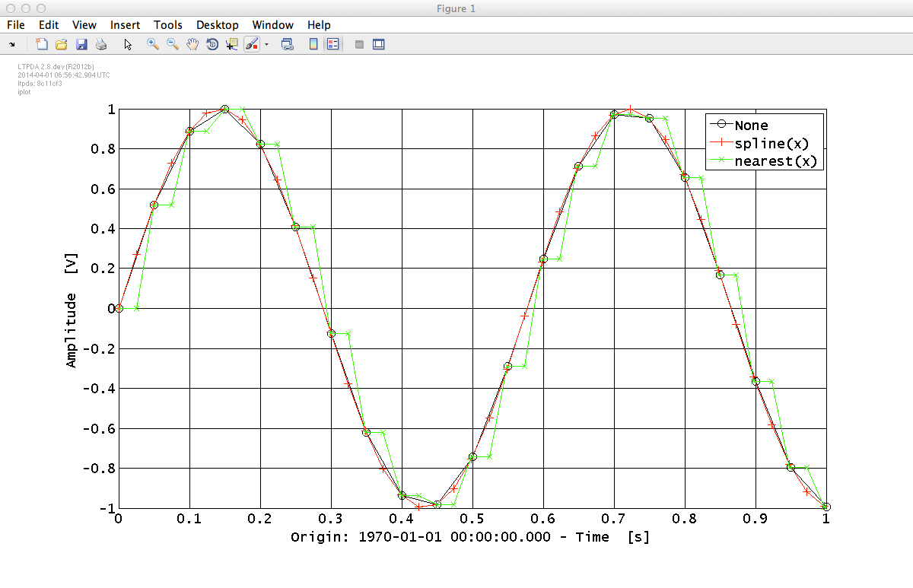
Task: Click the Show Plot Tools and Dock icon
Action: [x=378, y=45]
